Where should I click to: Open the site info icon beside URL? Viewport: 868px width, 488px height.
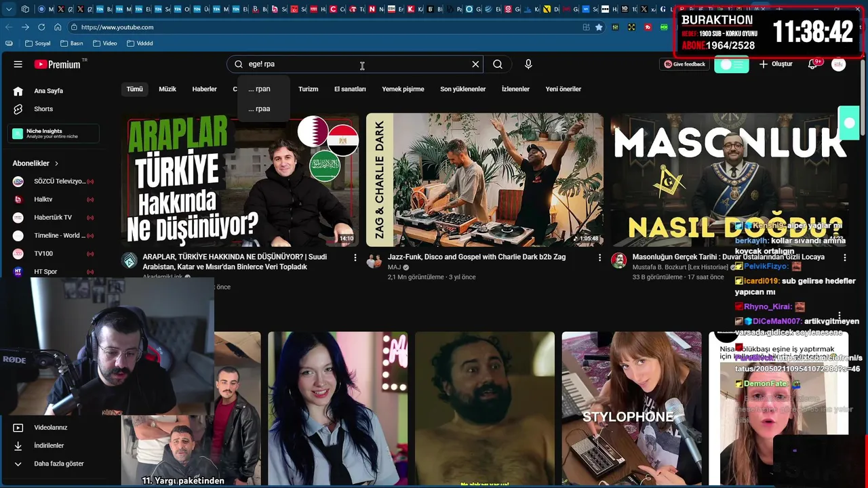click(74, 27)
